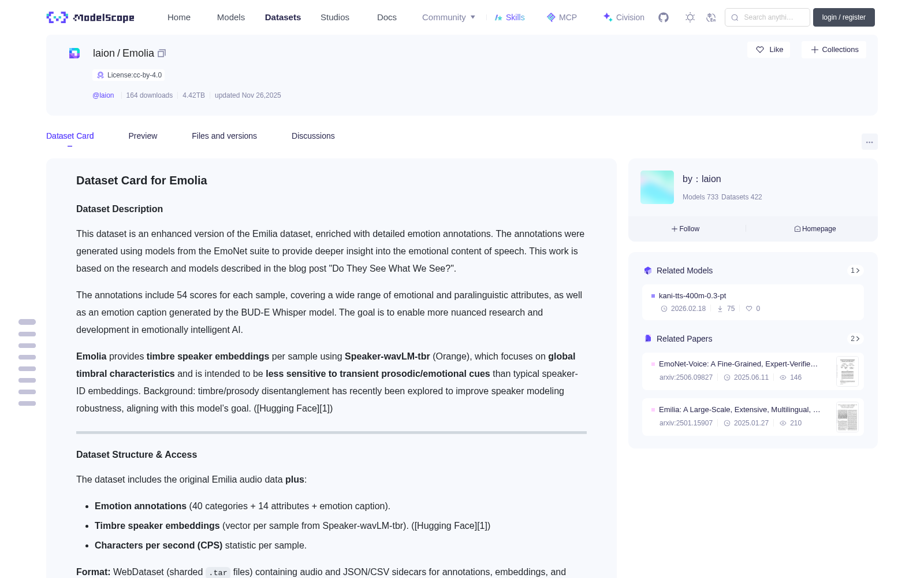Copy dataset name laion/Emolia icon
Image resolution: width=924 pixels, height=578 pixels.
tap(162, 53)
